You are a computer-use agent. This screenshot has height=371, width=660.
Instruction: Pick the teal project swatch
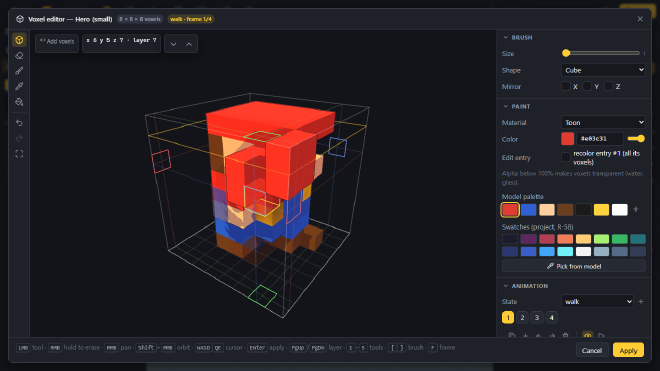coord(638,239)
